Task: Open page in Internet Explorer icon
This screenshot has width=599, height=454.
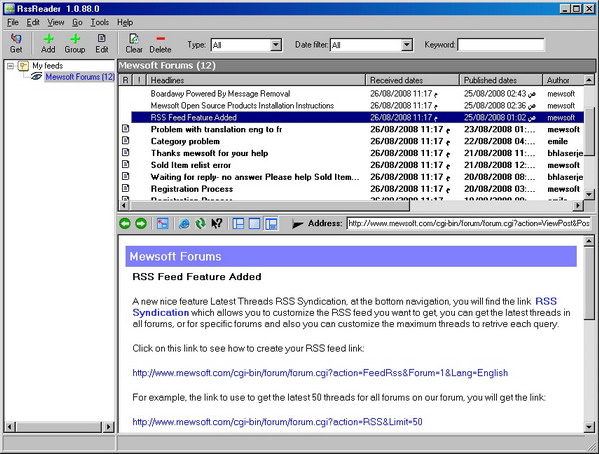Action: [184, 224]
